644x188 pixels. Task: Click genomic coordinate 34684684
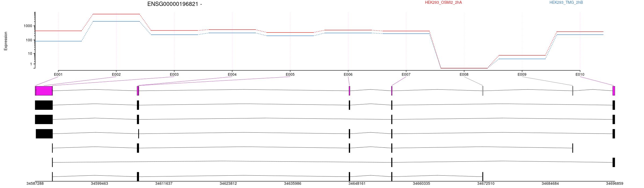click(x=550, y=184)
